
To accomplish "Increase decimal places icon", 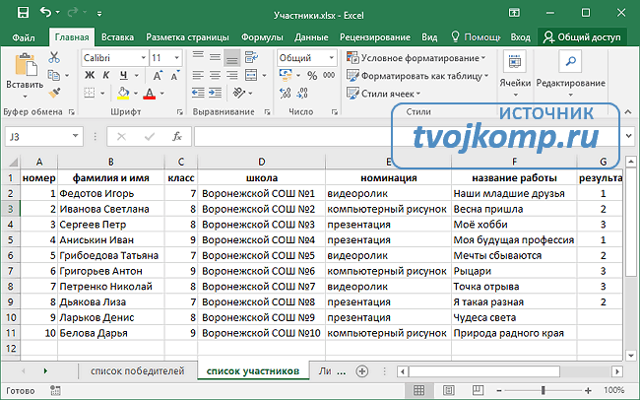I will coord(285,93).
